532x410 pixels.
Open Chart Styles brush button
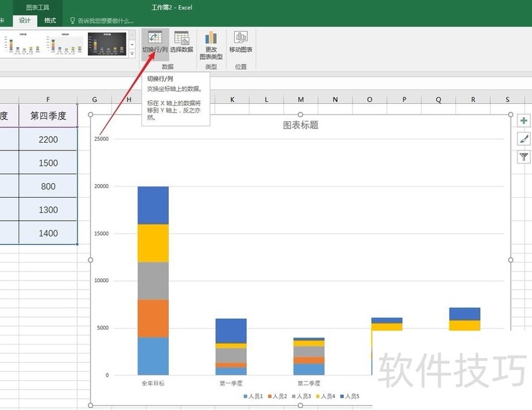524,138
